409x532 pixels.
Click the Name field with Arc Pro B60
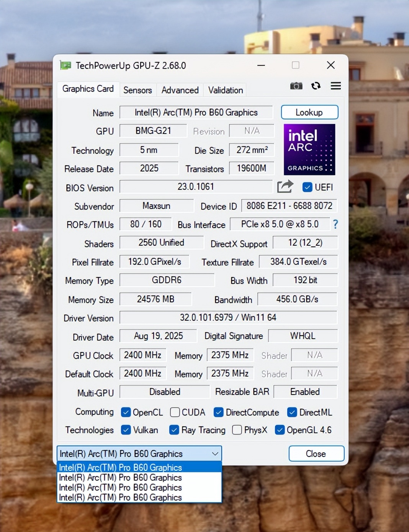196,113
